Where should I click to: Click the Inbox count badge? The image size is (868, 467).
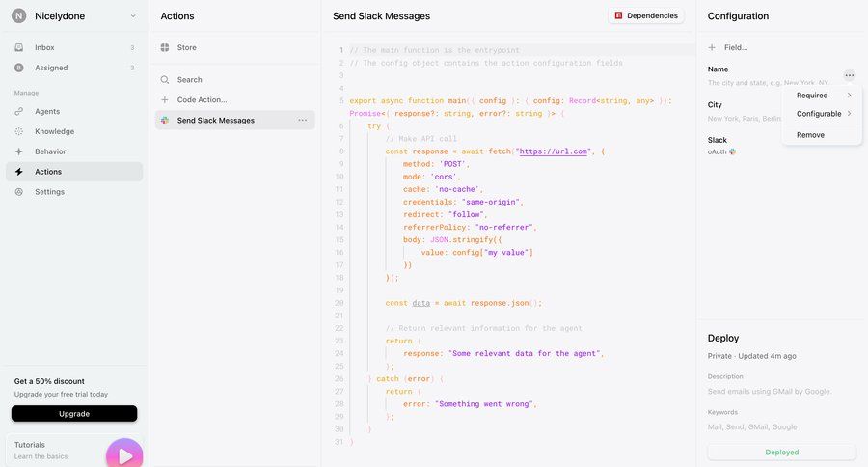point(132,47)
